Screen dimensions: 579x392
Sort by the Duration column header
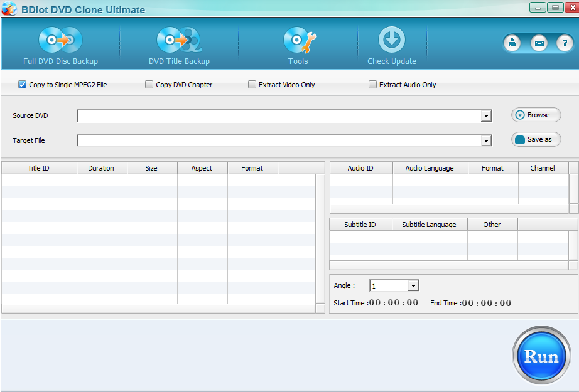coord(102,168)
